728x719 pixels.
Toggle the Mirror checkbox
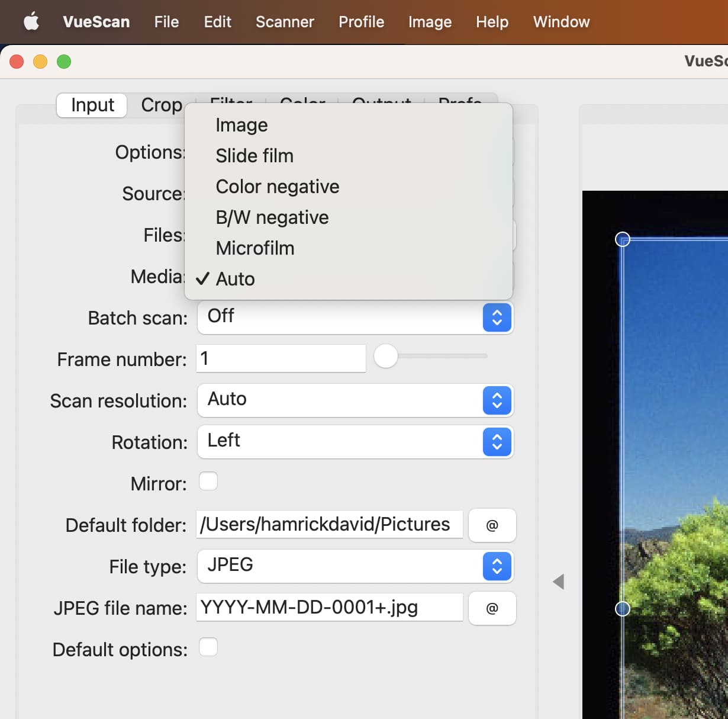(x=208, y=482)
